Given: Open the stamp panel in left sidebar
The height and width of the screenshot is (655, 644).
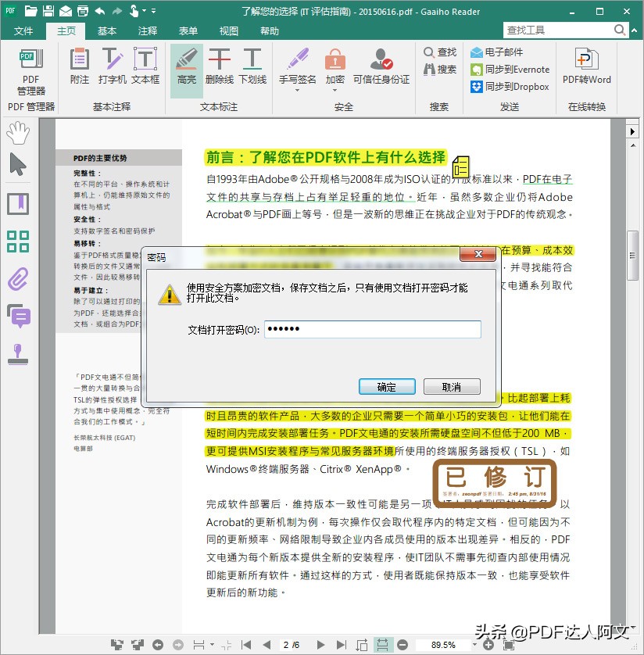Looking at the screenshot, I should click(x=18, y=354).
